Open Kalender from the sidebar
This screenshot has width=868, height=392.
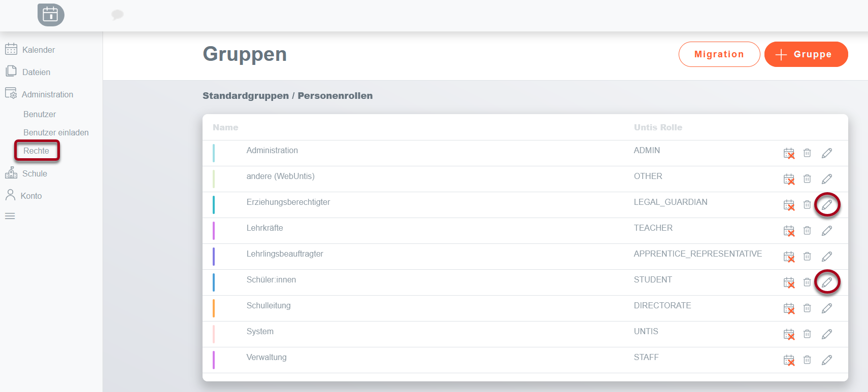38,50
